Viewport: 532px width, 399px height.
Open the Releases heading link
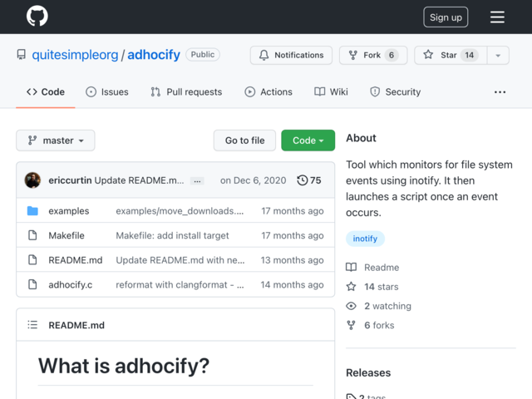368,372
